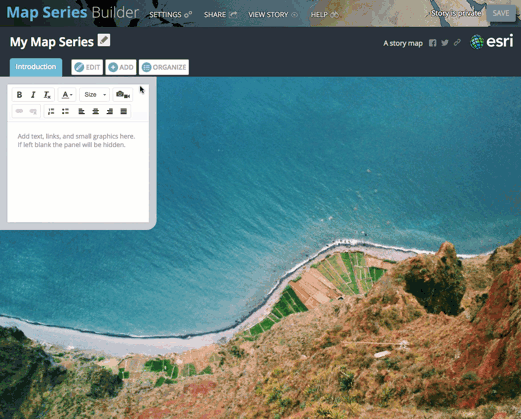Viewport: 521px width, 419px height.
Task: Open the Settings menu
Action: [170, 15]
